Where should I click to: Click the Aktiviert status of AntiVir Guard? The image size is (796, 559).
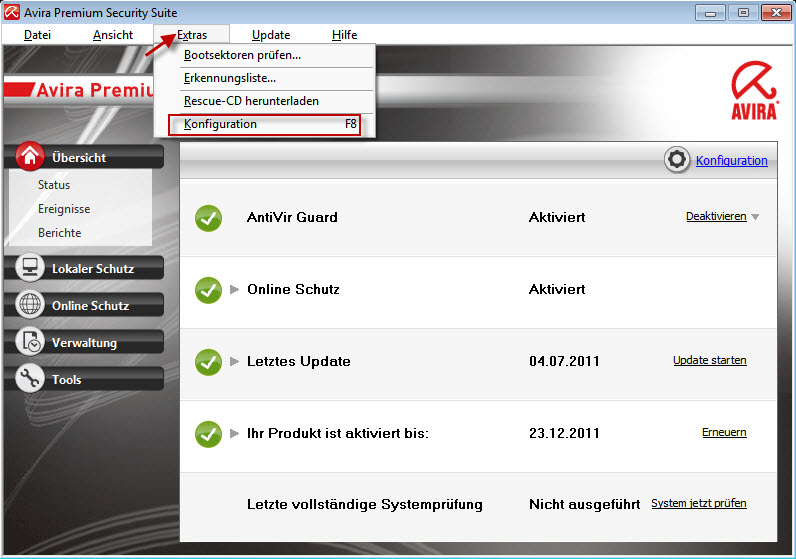pos(557,217)
